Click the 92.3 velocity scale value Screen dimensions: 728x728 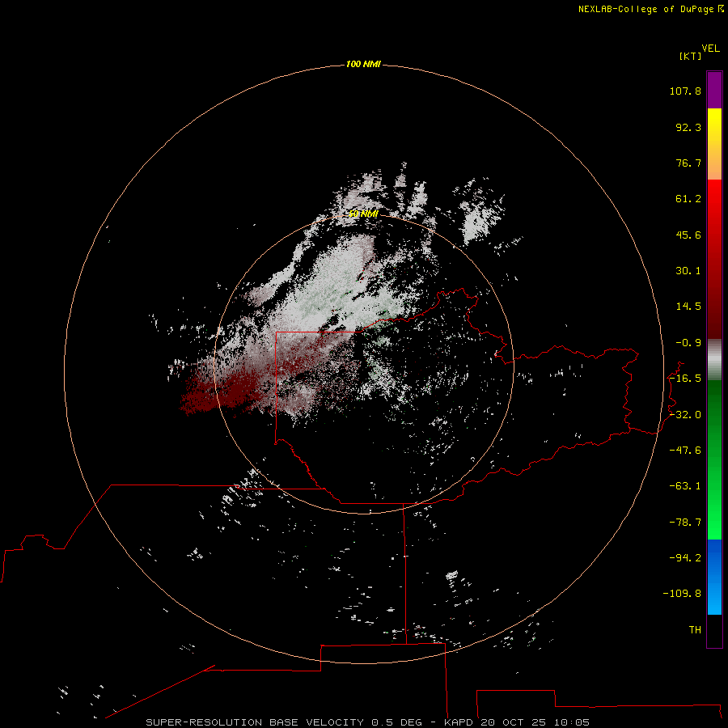(688, 127)
